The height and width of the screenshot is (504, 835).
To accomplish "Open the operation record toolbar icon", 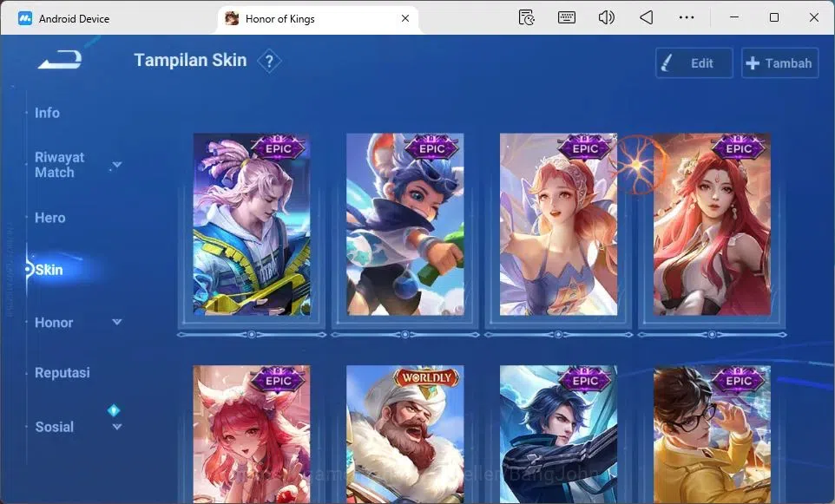I will pos(526,17).
